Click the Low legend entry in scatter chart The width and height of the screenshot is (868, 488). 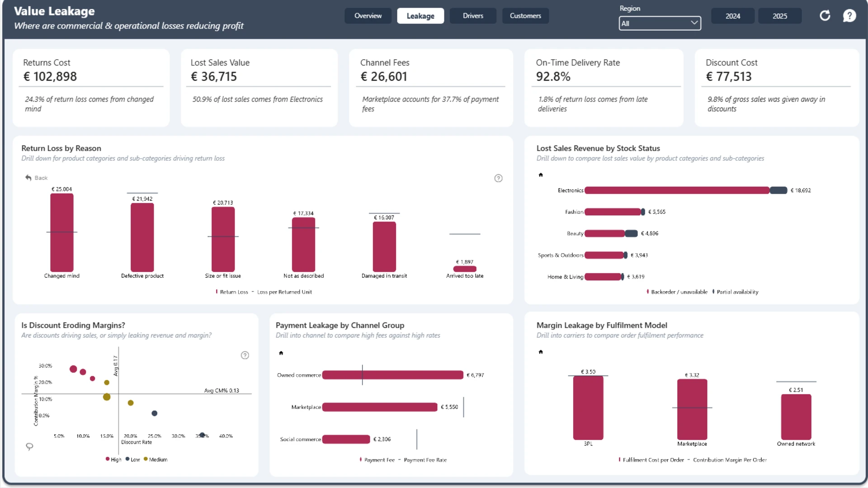133,460
